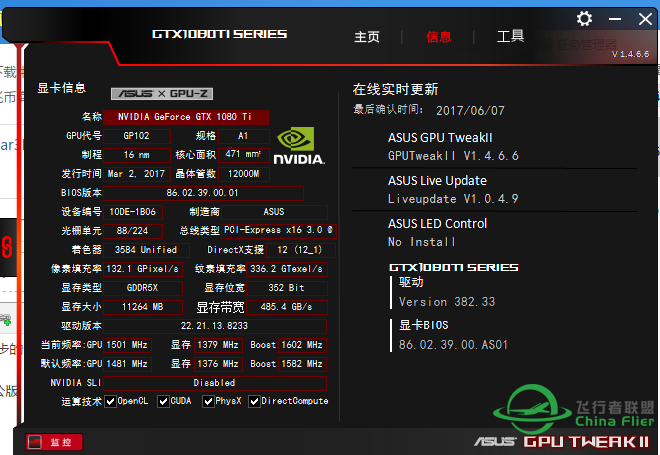Click the ASUS x GPU-Z badge
660x455 pixels.
coord(162,93)
